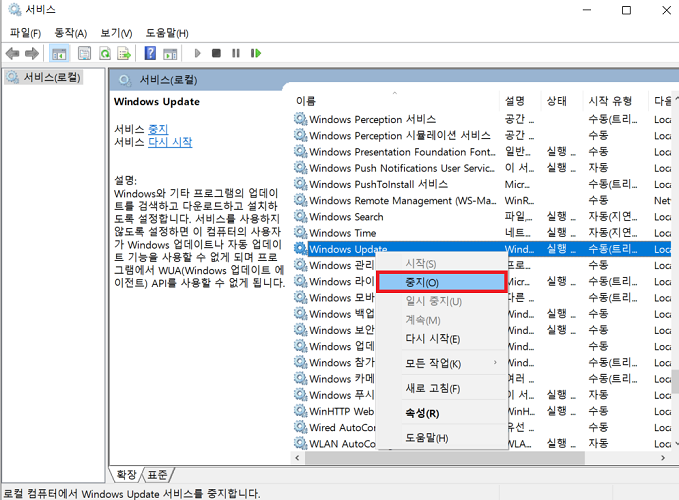The height and width of the screenshot is (500, 679).
Task: Expand 모든 작업(K) submenu arrow
Action: (x=495, y=363)
